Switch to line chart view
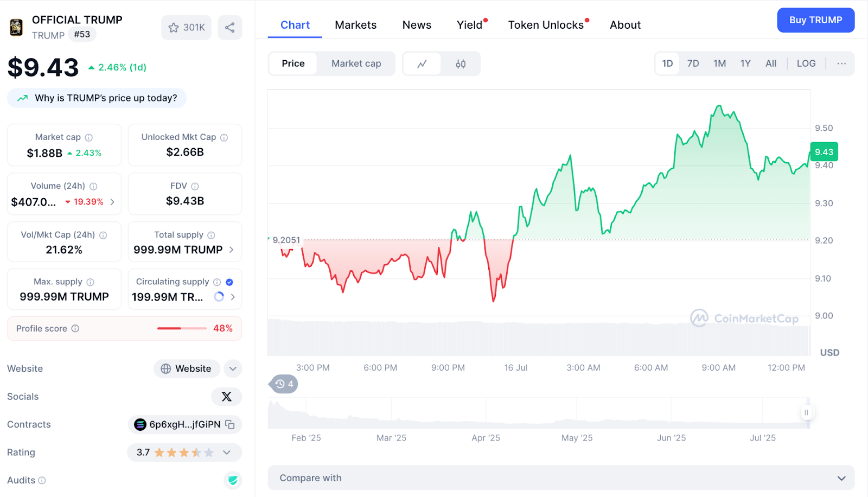Screen dimensions: 868x497 pyautogui.click(x=422, y=64)
